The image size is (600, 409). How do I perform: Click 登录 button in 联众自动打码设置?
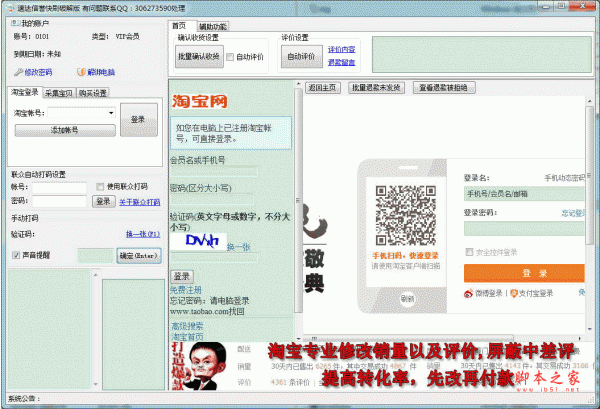pyautogui.click(x=104, y=201)
